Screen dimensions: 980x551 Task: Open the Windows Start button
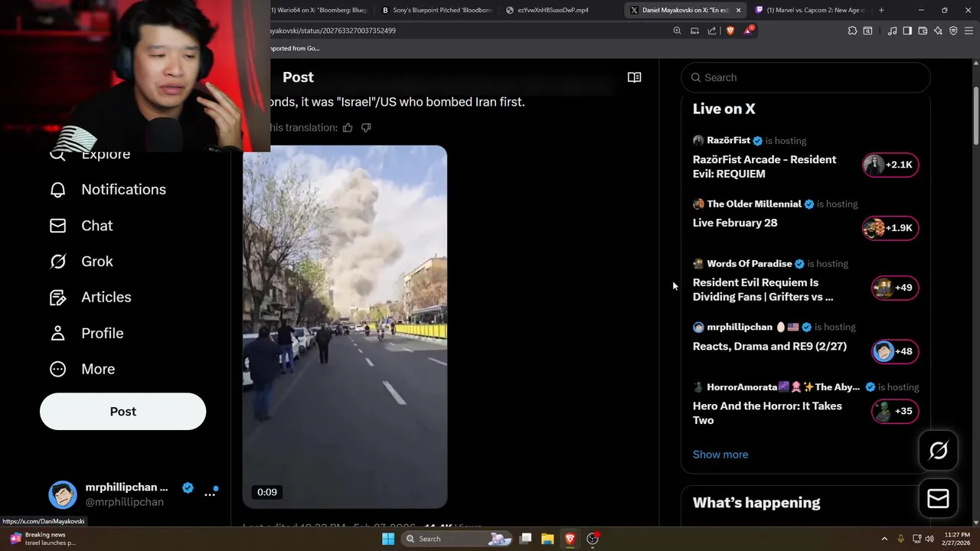[x=388, y=539]
